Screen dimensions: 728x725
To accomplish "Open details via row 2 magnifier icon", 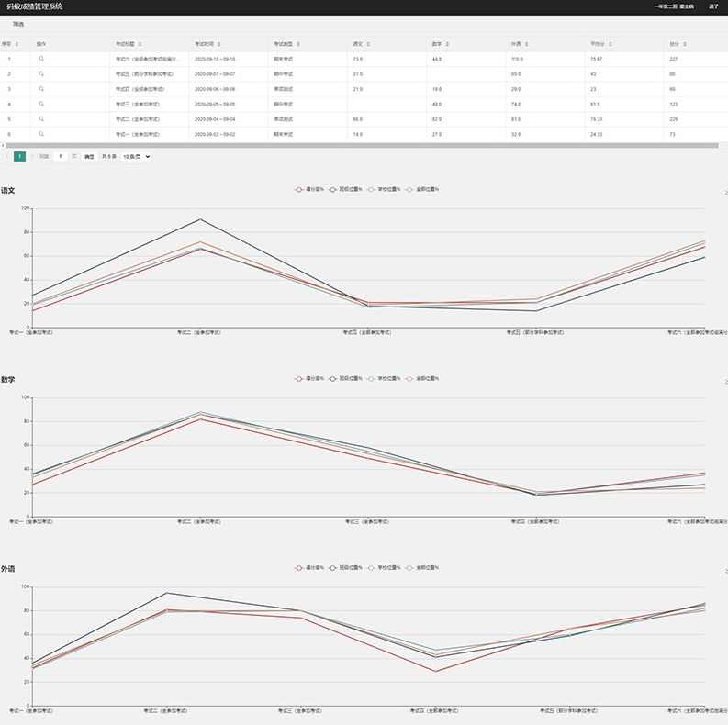I will point(41,73).
